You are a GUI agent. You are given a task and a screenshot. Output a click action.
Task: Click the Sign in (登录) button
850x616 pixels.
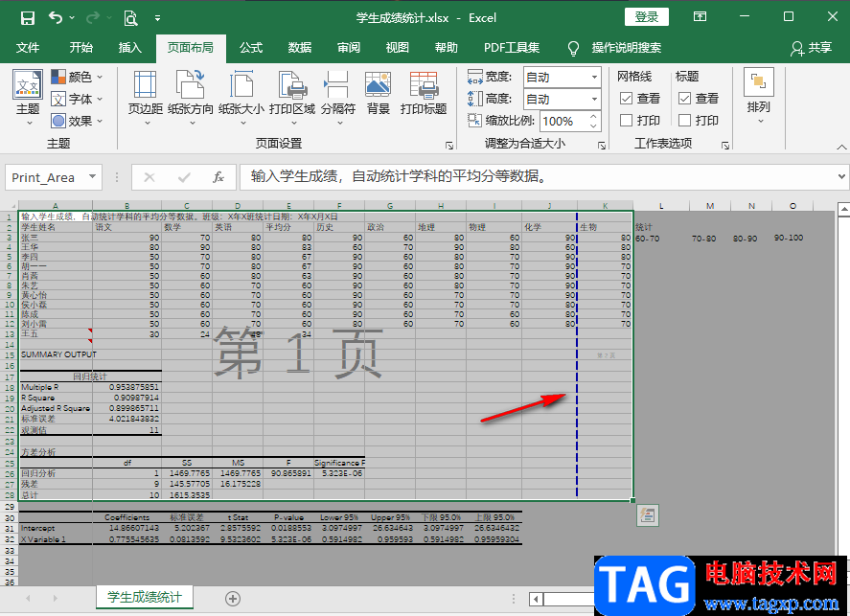pyautogui.click(x=646, y=17)
